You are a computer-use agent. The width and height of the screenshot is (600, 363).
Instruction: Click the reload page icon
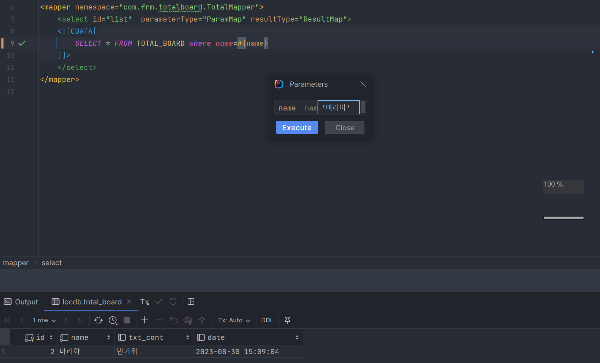[98, 320]
